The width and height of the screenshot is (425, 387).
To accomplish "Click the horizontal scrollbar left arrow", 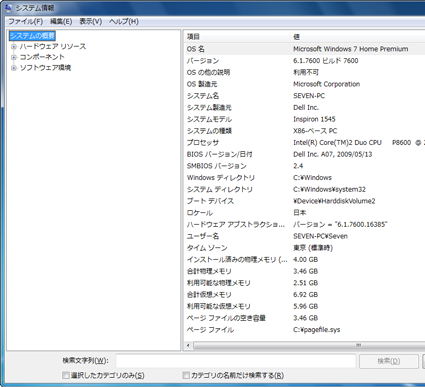I will [x=188, y=345].
